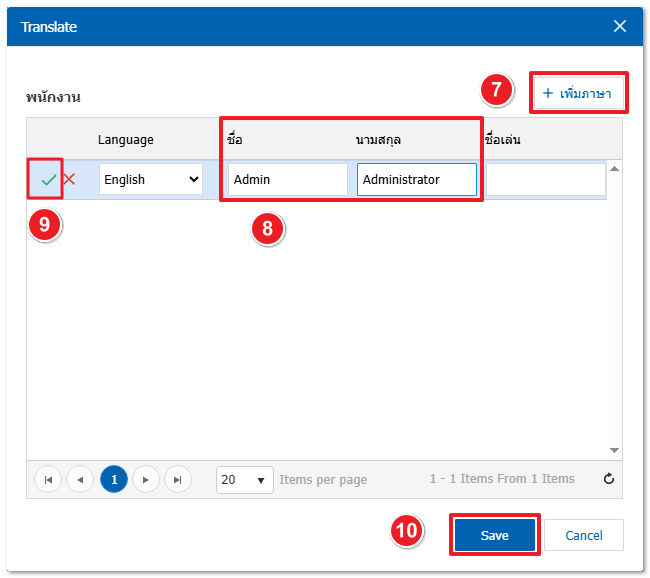The height and width of the screenshot is (578, 650).
Task: Confirm row edit with green checkmark
Action: 47,180
